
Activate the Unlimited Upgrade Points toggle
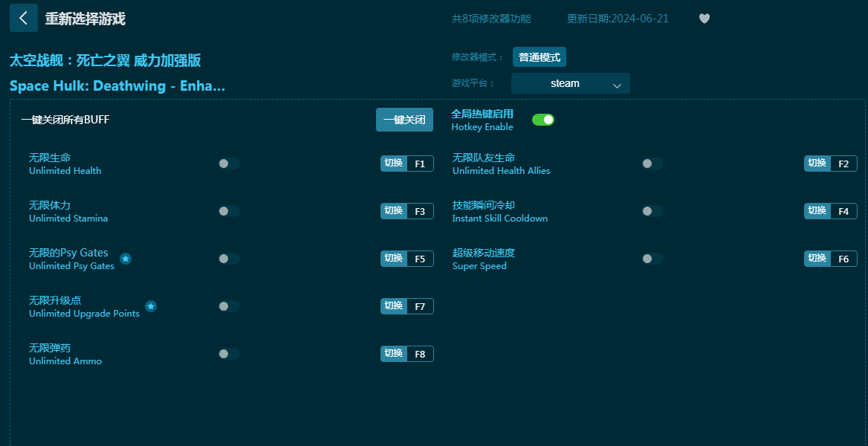tap(229, 306)
